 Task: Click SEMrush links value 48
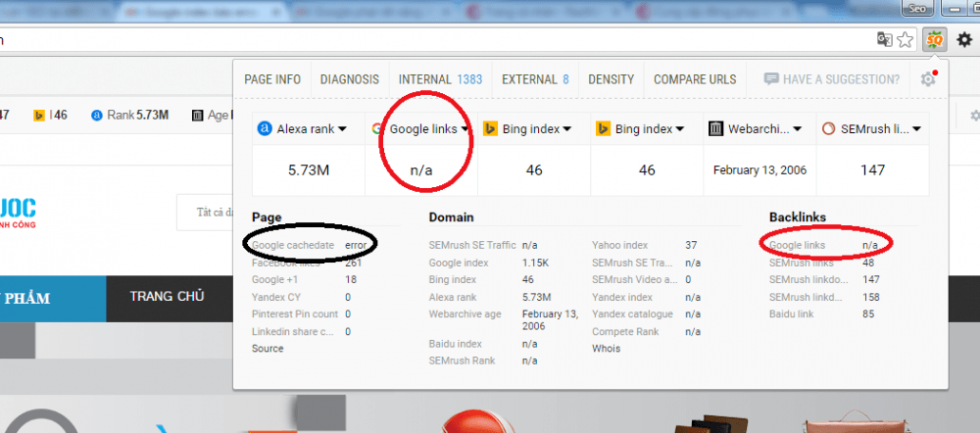868,264
